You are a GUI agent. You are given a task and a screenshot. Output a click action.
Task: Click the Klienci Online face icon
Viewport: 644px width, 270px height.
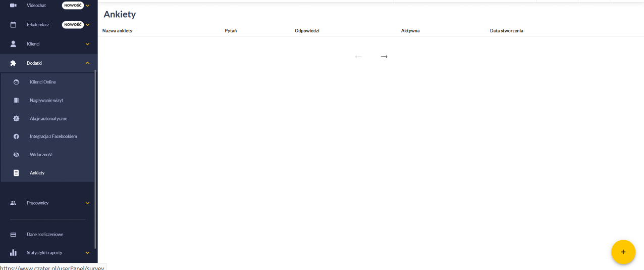(x=16, y=82)
